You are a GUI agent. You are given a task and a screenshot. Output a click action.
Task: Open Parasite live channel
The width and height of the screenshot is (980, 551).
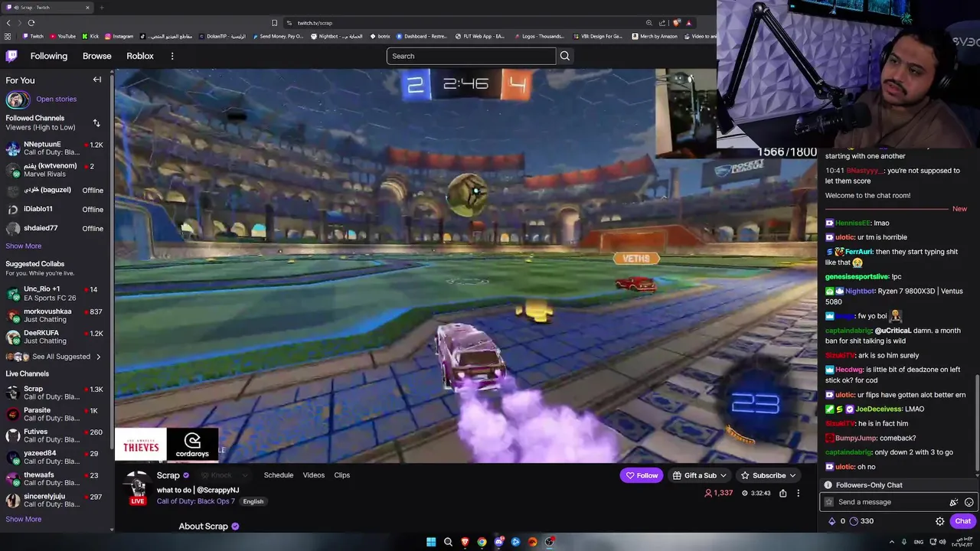(x=54, y=414)
